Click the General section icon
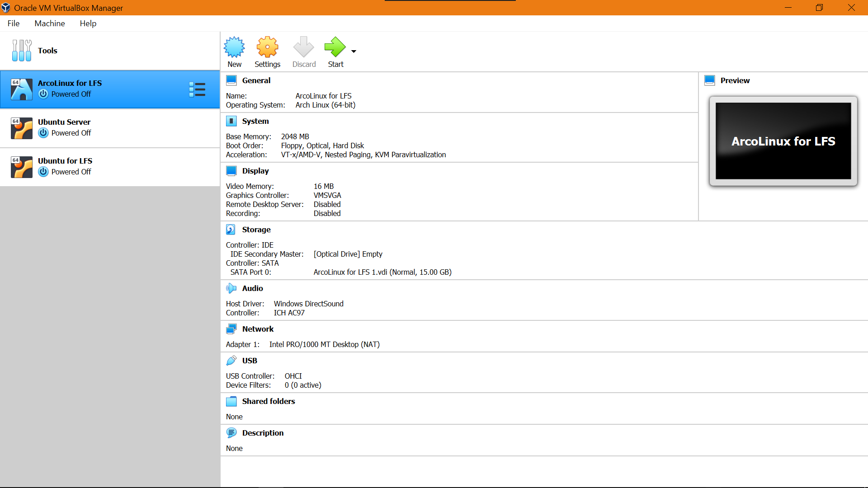Viewport: 868px width, 488px height. 231,80
